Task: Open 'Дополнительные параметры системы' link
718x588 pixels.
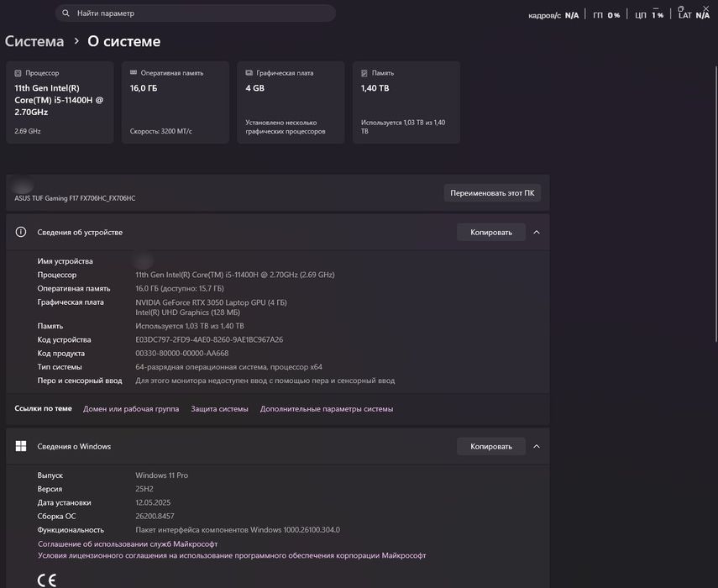Action: point(327,409)
